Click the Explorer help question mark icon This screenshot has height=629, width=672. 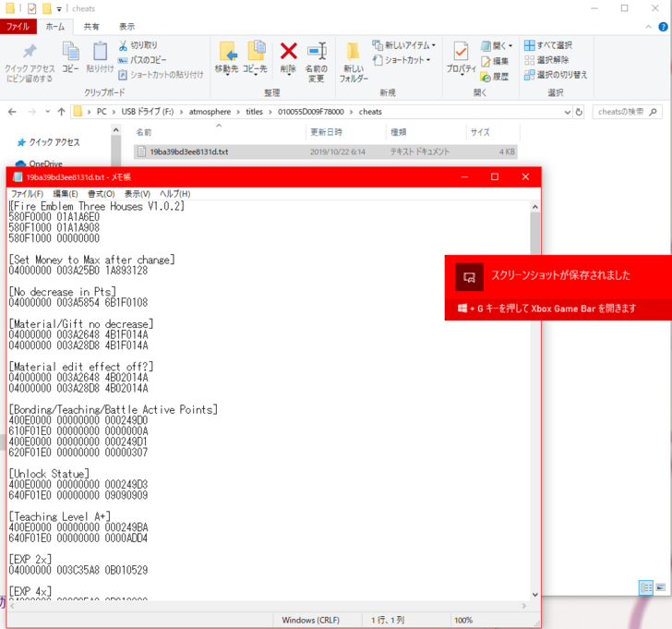tap(663, 27)
